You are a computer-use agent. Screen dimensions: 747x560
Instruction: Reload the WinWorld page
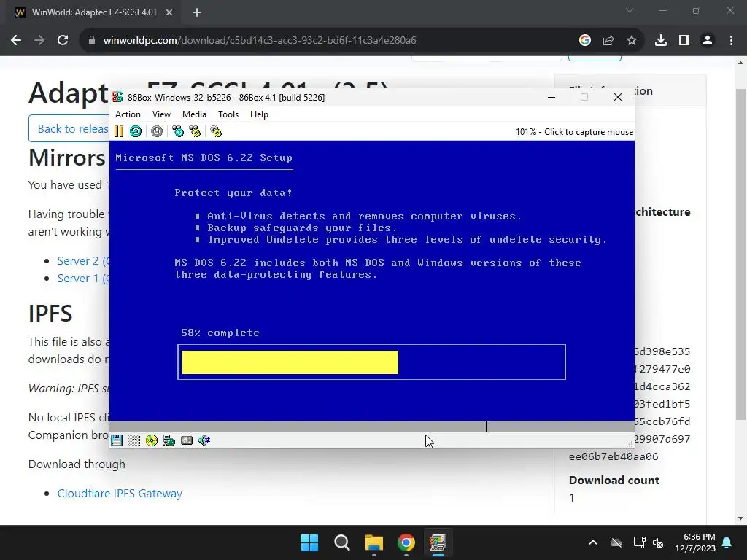63,41
